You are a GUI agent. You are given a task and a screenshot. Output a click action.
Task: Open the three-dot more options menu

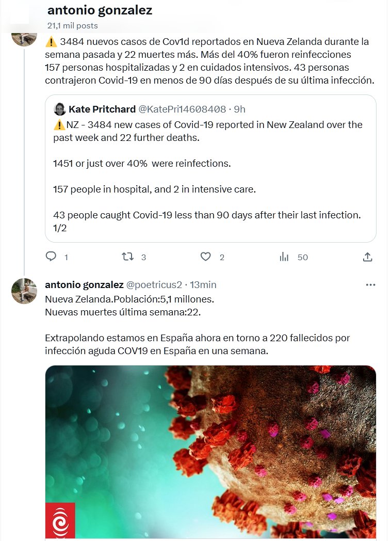(370, 284)
